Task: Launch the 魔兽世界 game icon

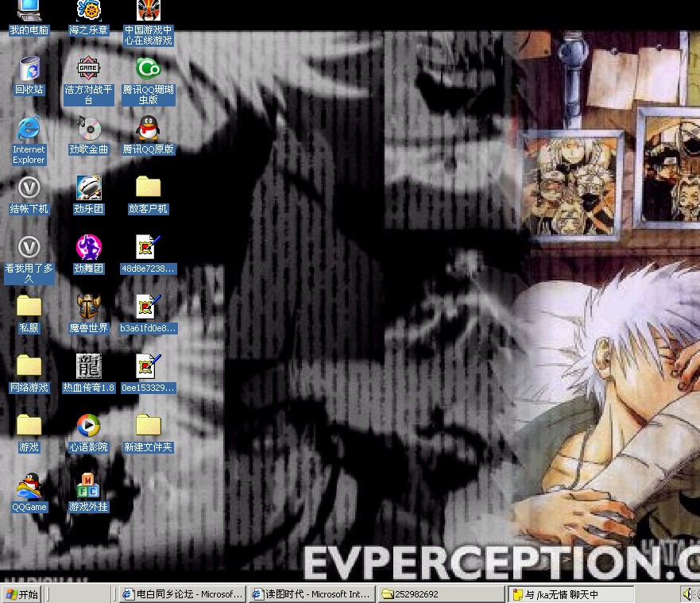Action: point(88,307)
